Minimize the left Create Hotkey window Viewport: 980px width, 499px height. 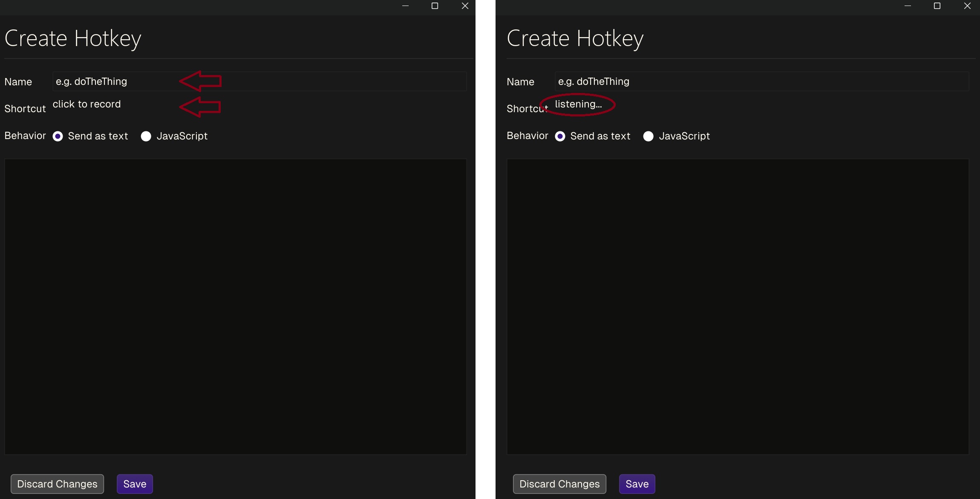[x=405, y=6]
